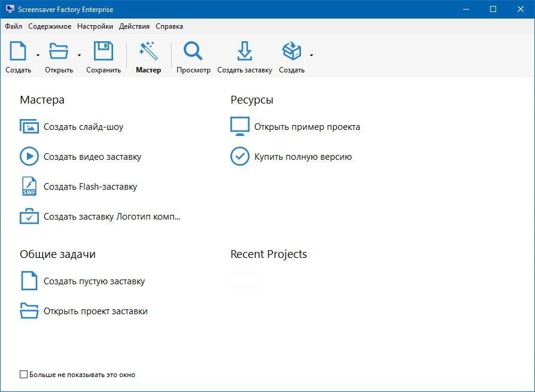Click the Просмотр magnifier icon

point(193,51)
